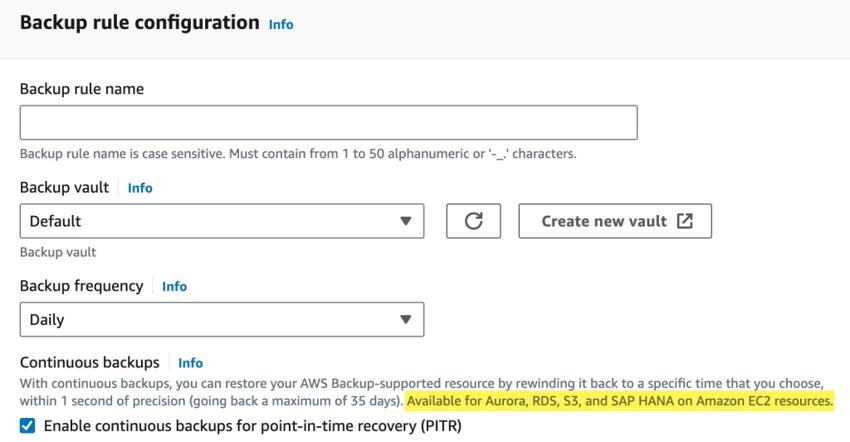Toggle the Enable continuous backups checkbox

(x=27, y=426)
